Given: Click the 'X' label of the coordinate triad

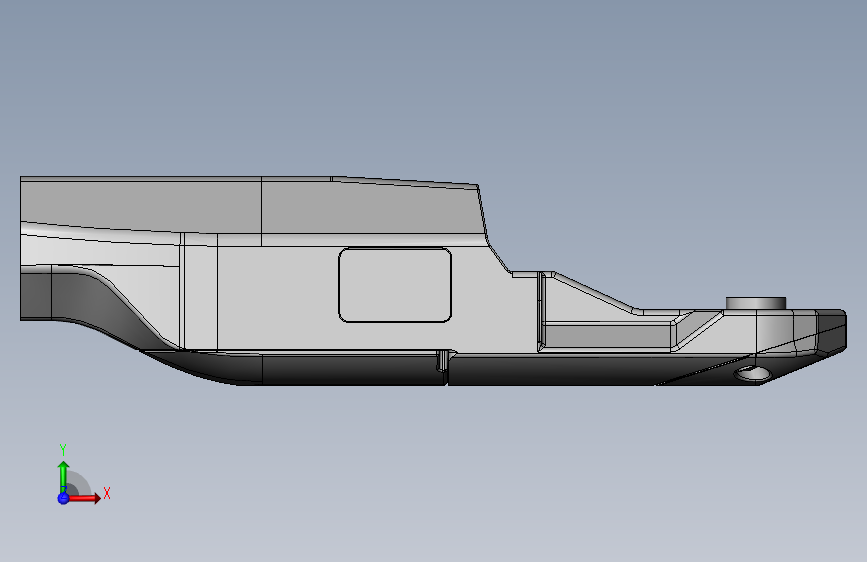Looking at the screenshot, I should point(107,493).
